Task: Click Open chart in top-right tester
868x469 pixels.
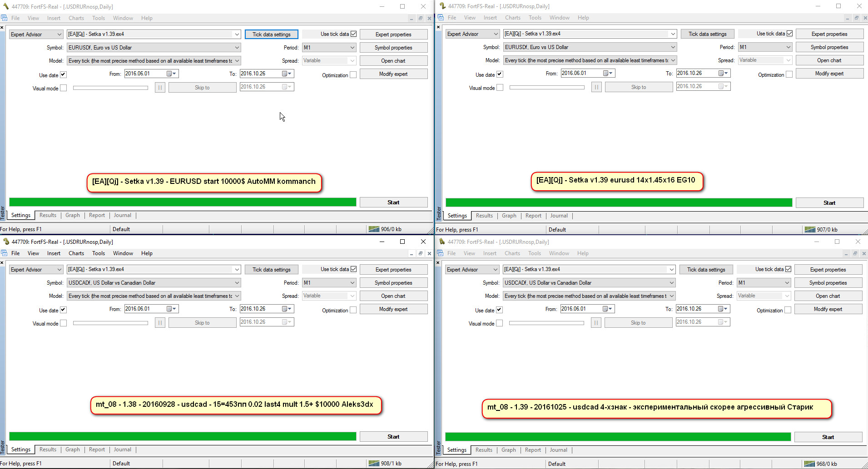Action: point(829,60)
